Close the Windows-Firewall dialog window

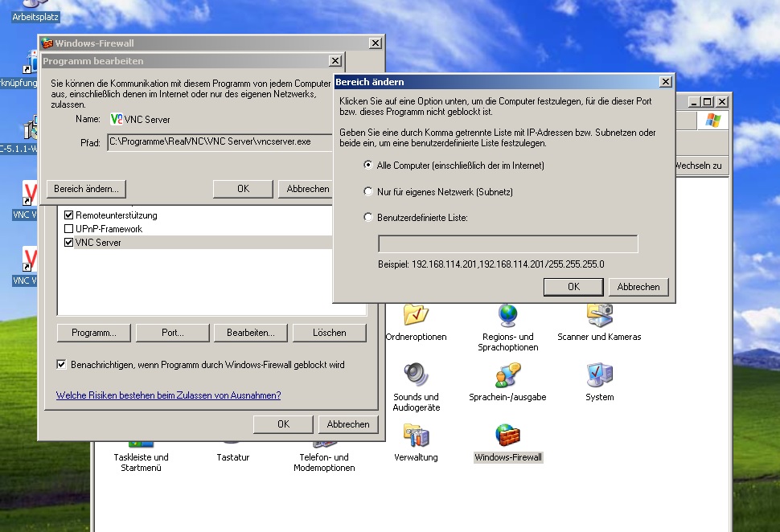(x=376, y=43)
